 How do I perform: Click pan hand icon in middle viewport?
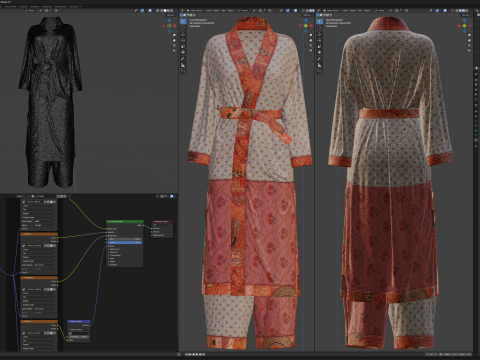(x=310, y=40)
